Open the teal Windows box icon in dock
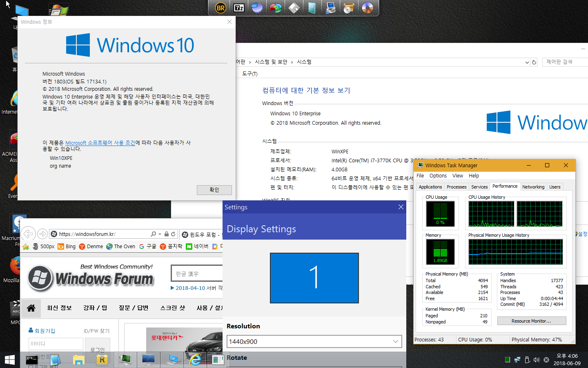588x368 pixels. pyautogui.click(x=312, y=8)
